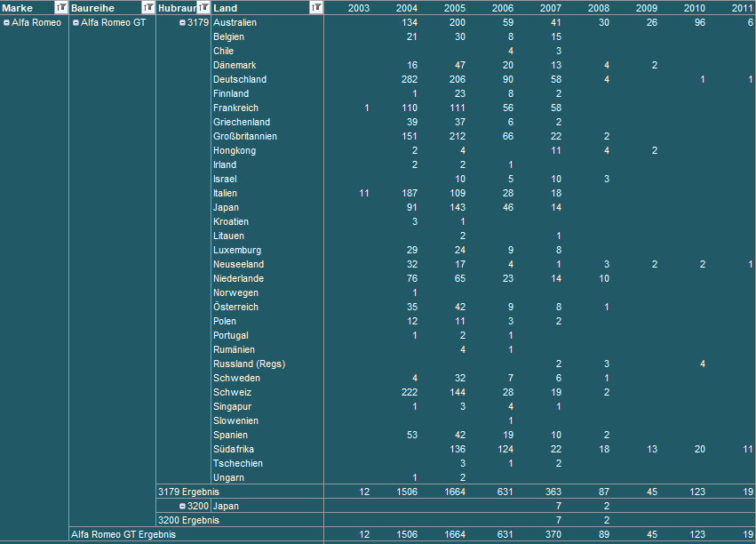Click the Deutschland row label
The image size is (756, 544).
click(240, 80)
